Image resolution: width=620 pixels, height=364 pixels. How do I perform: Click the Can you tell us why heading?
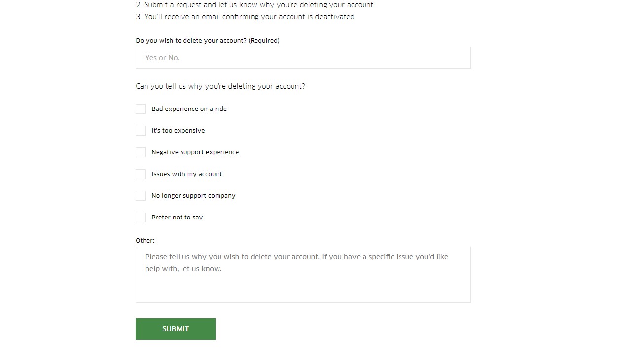220,86
